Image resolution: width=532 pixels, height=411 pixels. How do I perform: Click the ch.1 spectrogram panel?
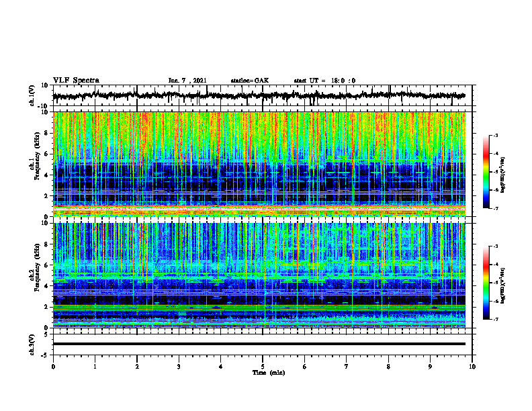click(259, 164)
